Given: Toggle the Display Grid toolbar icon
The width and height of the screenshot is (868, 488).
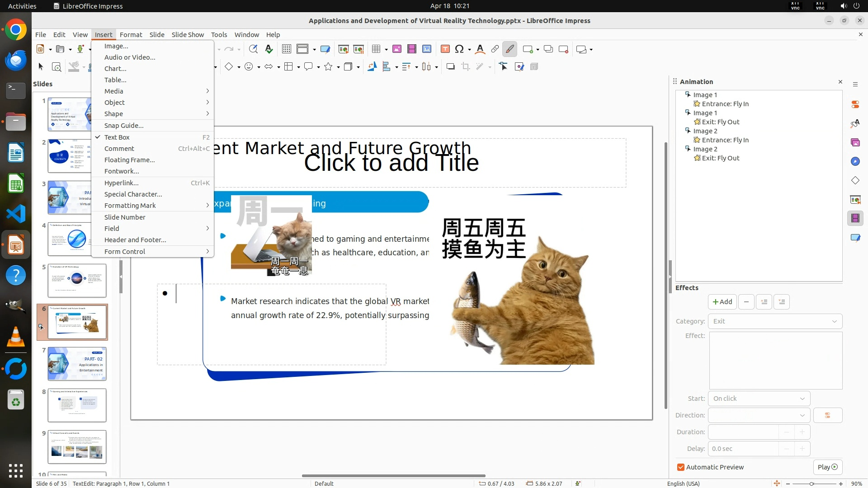Looking at the screenshot, I should (x=286, y=49).
